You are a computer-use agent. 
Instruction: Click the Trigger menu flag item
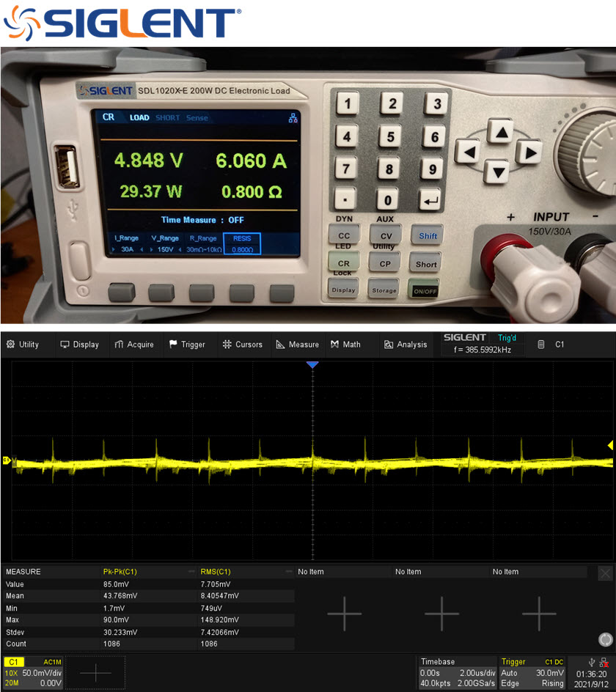pos(187,345)
